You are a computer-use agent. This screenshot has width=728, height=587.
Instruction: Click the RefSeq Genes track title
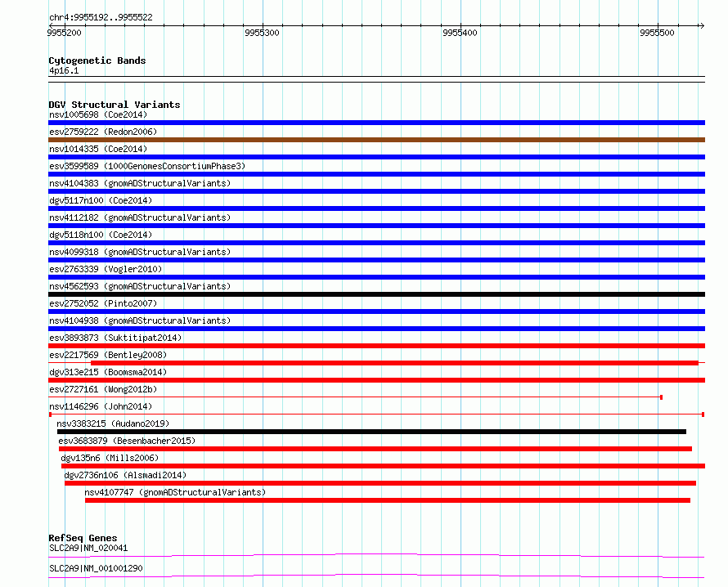pos(83,538)
